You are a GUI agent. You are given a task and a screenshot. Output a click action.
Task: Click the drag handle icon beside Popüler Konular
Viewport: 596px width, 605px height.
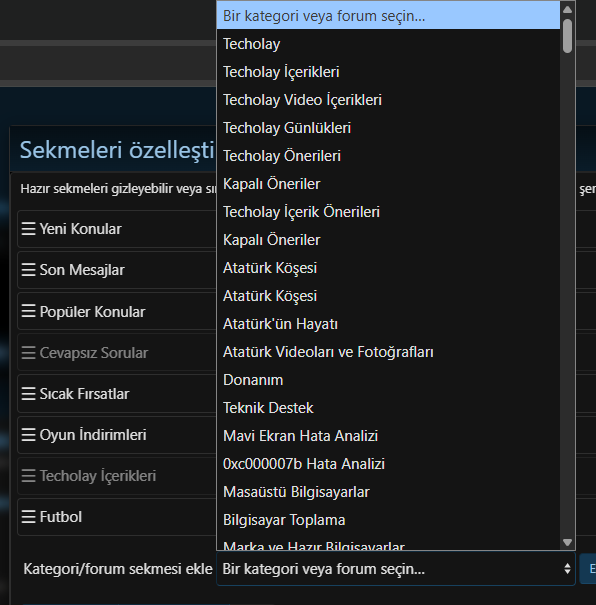(29, 311)
